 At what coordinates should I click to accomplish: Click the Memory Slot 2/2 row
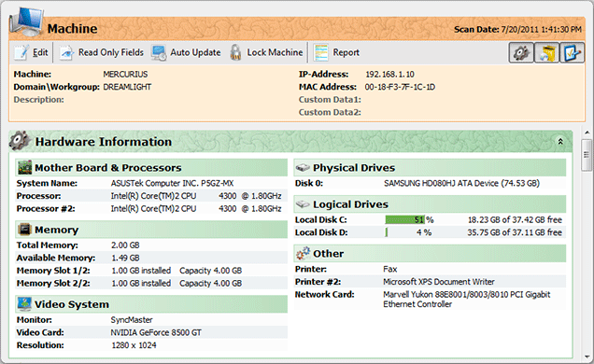[x=151, y=284]
